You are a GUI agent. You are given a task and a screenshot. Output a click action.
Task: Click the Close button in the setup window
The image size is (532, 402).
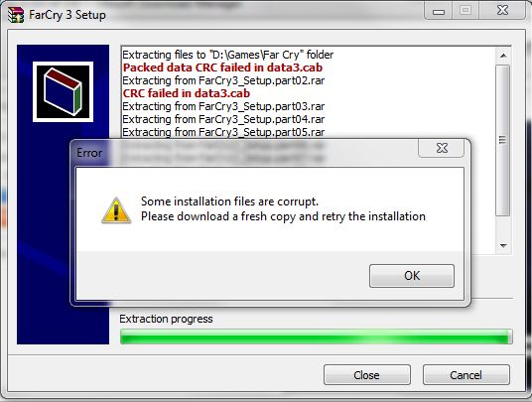tap(367, 375)
